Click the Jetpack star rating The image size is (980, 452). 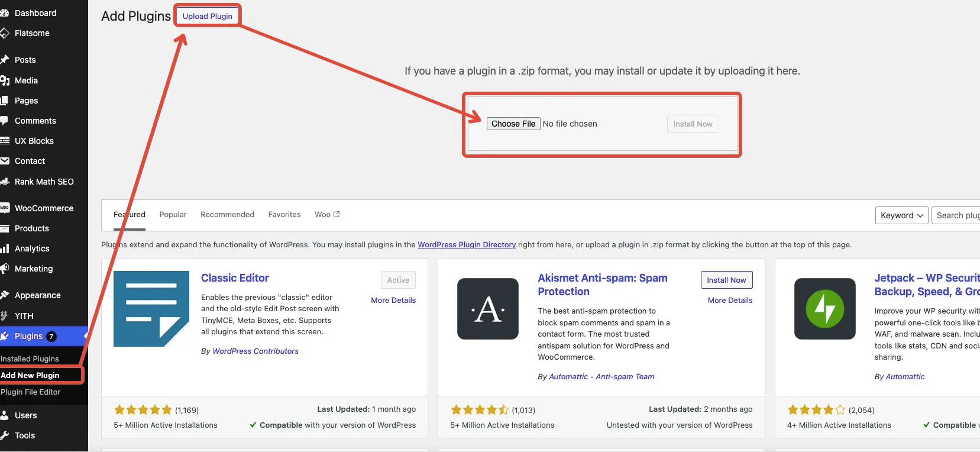(817, 409)
